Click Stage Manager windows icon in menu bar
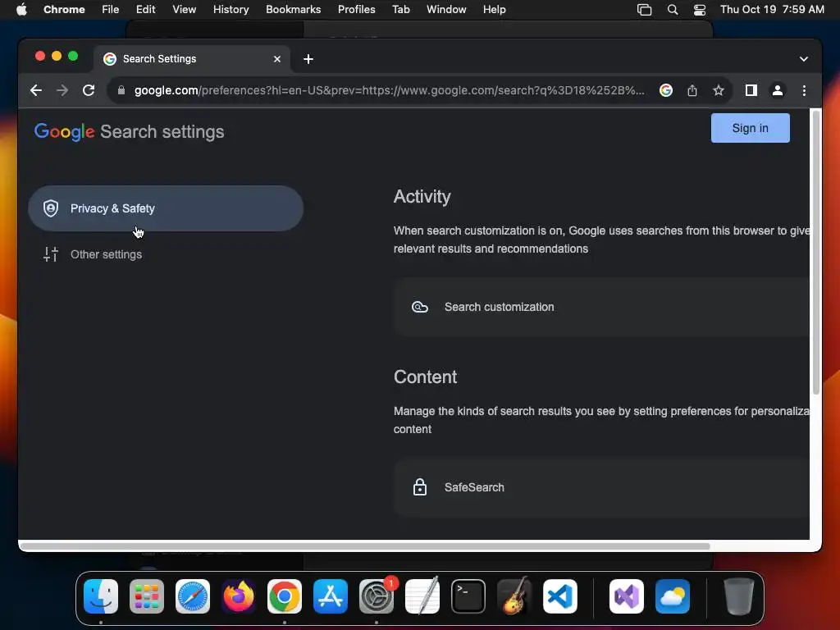 [x=644, y=10]
